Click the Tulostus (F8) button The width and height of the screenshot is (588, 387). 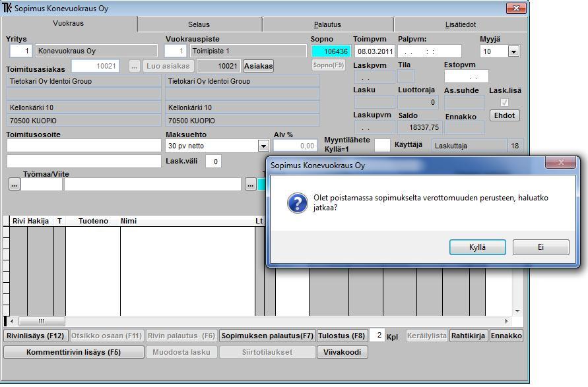(x=342, y=336)
